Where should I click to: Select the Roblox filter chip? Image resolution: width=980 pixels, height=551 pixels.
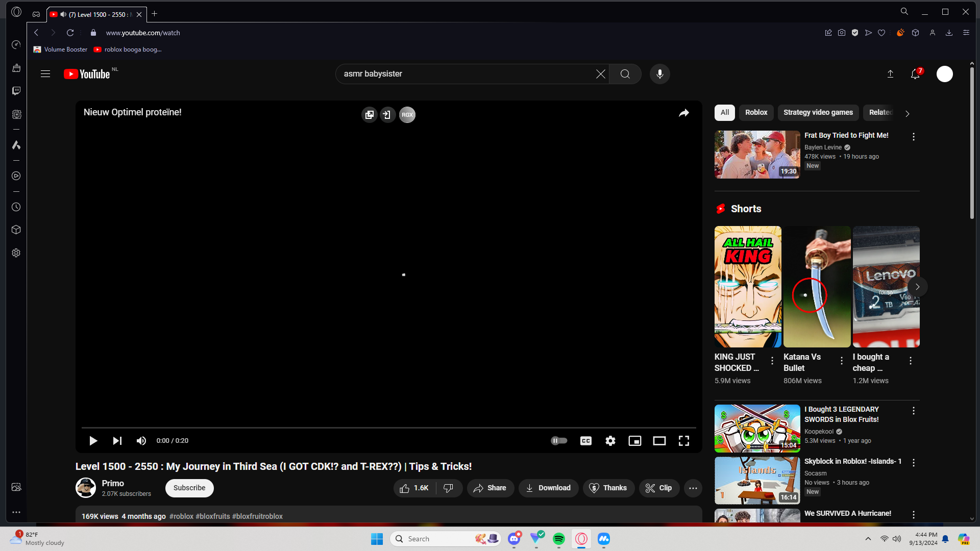756,113
